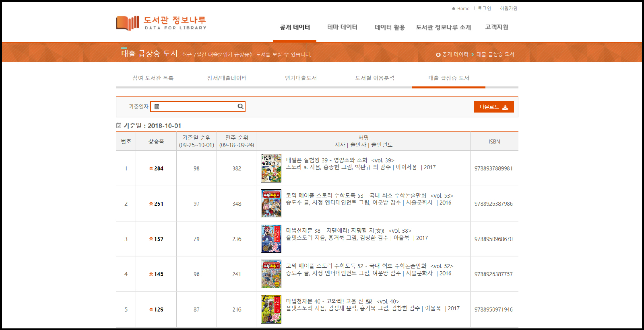Open title 마법천자문 38 - 지탱해라!

(x=349, y=231)
